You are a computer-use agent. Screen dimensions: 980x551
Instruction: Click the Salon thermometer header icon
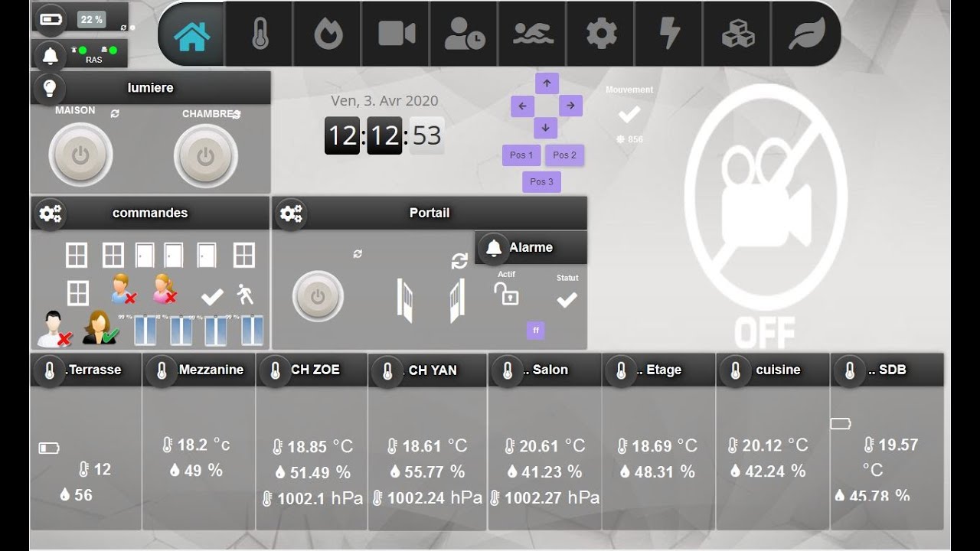507,372
